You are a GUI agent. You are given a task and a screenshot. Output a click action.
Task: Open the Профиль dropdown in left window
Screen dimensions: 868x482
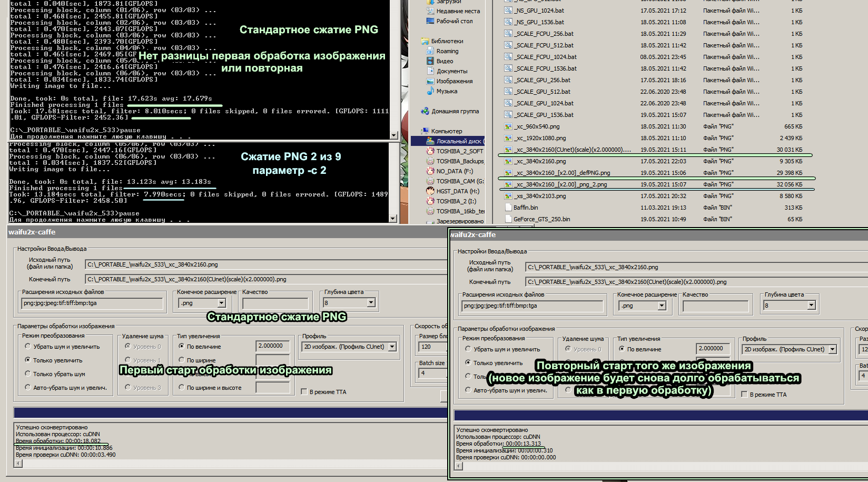tap(392, 347)
